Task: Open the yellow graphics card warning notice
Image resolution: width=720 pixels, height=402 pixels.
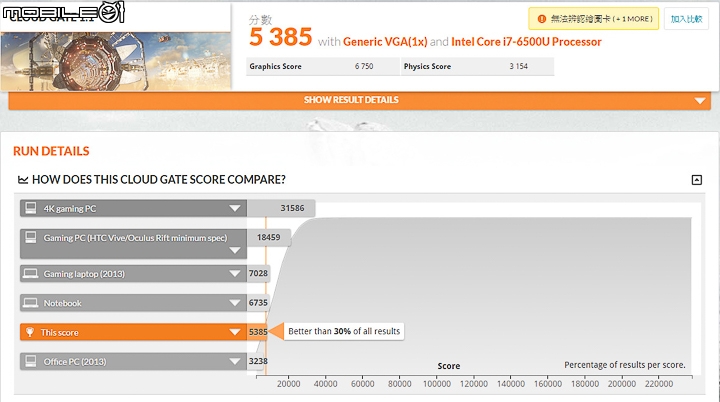Action: (593, 19)
